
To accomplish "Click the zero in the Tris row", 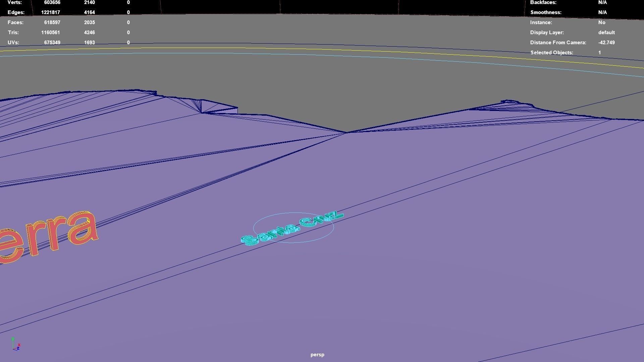I will tap(128, 33).
